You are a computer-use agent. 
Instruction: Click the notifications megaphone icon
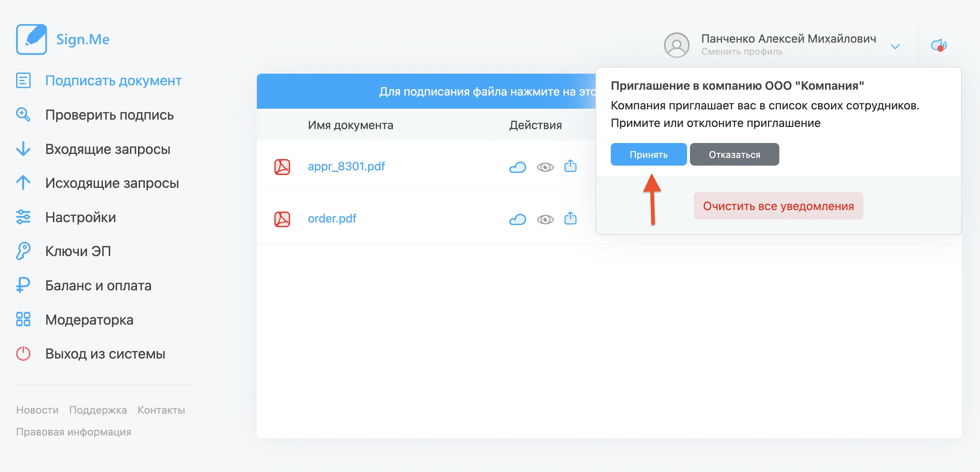point(939,45)
